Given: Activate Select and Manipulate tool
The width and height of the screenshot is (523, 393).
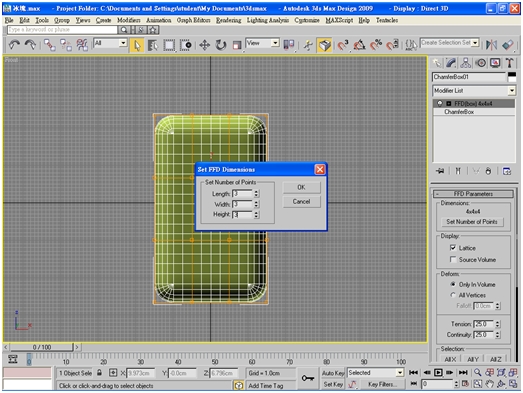Looking at the screenshot, I should point(308,45).
